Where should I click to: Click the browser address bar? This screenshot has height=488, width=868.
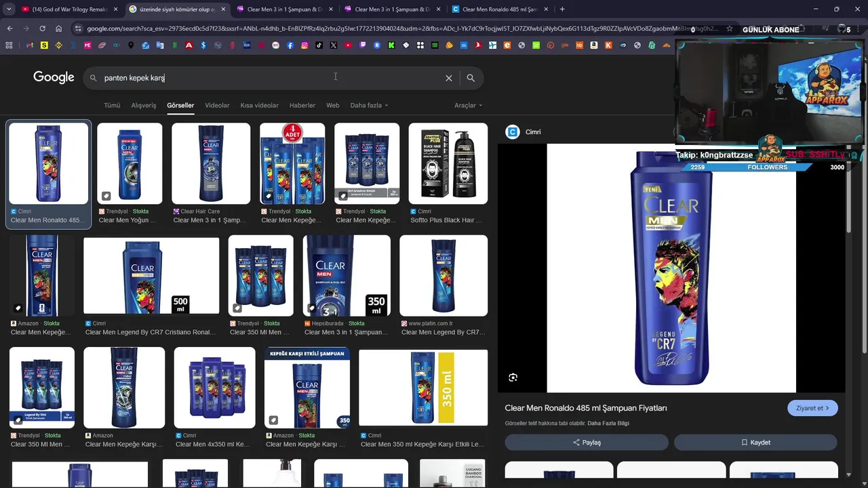click(x=400, y=28)
